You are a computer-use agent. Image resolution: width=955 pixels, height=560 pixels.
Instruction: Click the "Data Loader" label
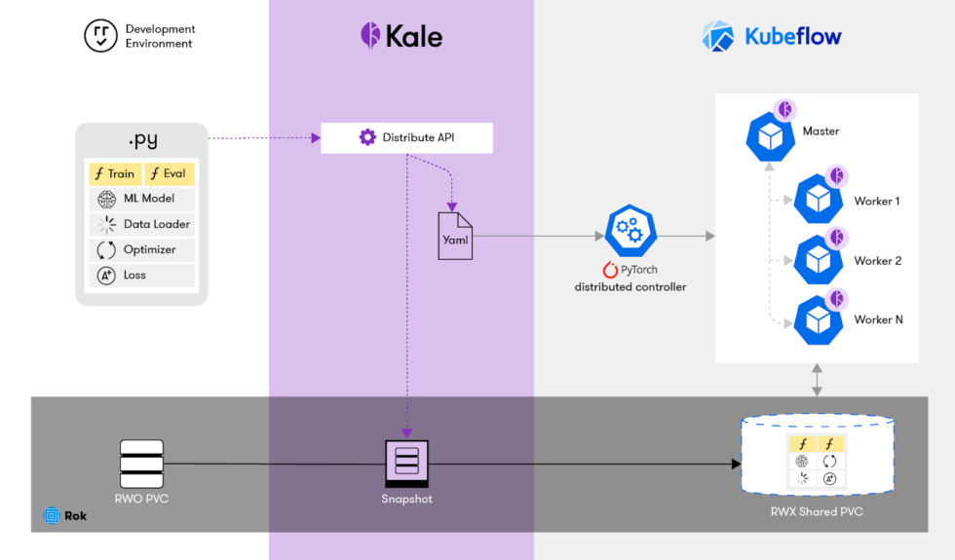point(157,224)
